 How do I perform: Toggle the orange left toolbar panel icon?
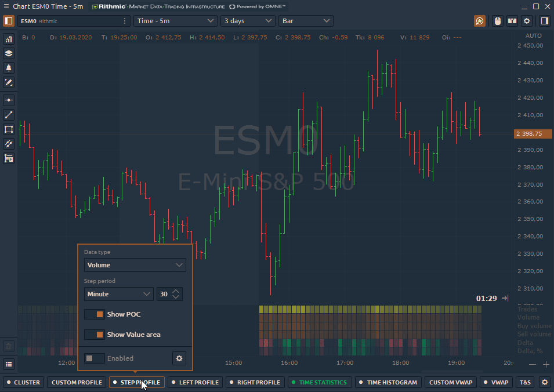(9, 21)
